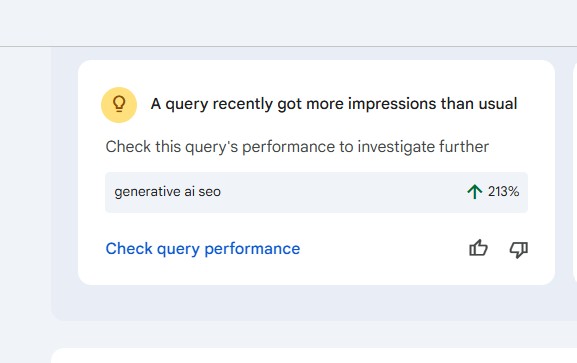Click the word "performance" in the blue link

[252, 249]
